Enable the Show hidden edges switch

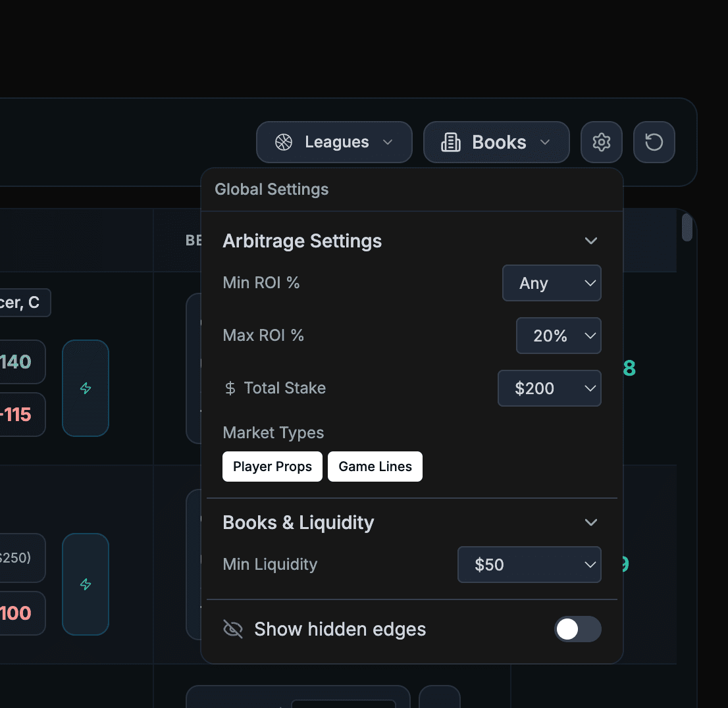[577, 629]
